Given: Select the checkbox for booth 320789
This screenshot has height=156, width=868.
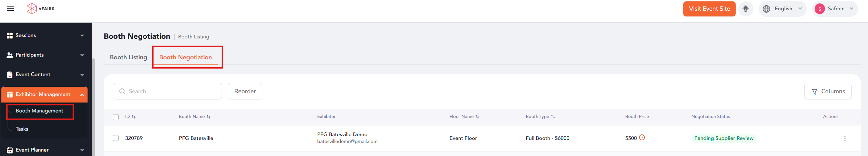Looking at the screenshot, I should (x=116, y=138).
